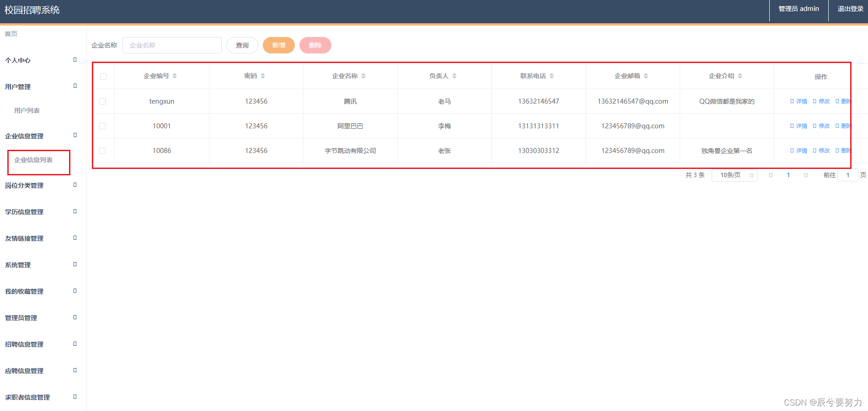Click 删除 for 字节跳动有限公司 row
This screenshot has height=411, width=868.
click(x=844, y=151)
